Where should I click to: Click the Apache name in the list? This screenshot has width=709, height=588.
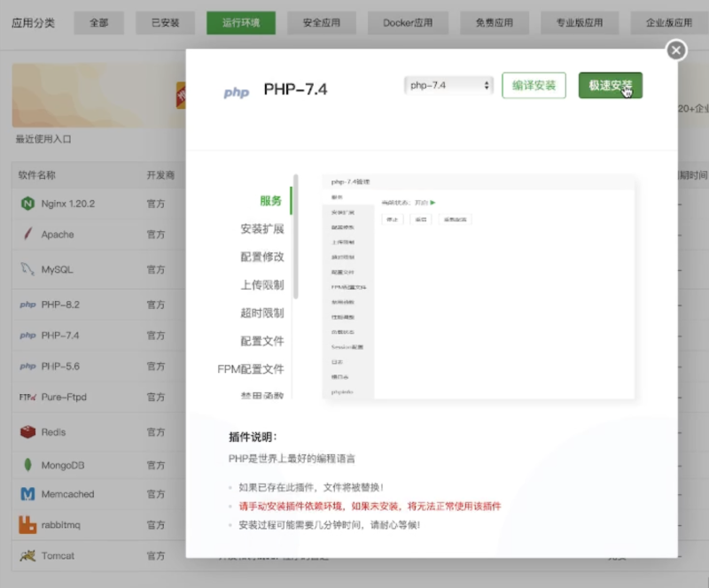point(58,234)
